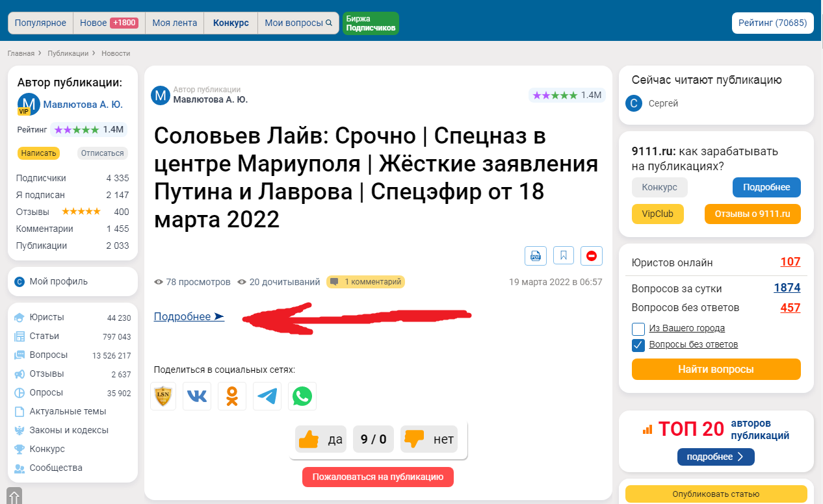
Task: Share the article via Telegram icon
Action: pyautogui.click(x=267, y=396)
